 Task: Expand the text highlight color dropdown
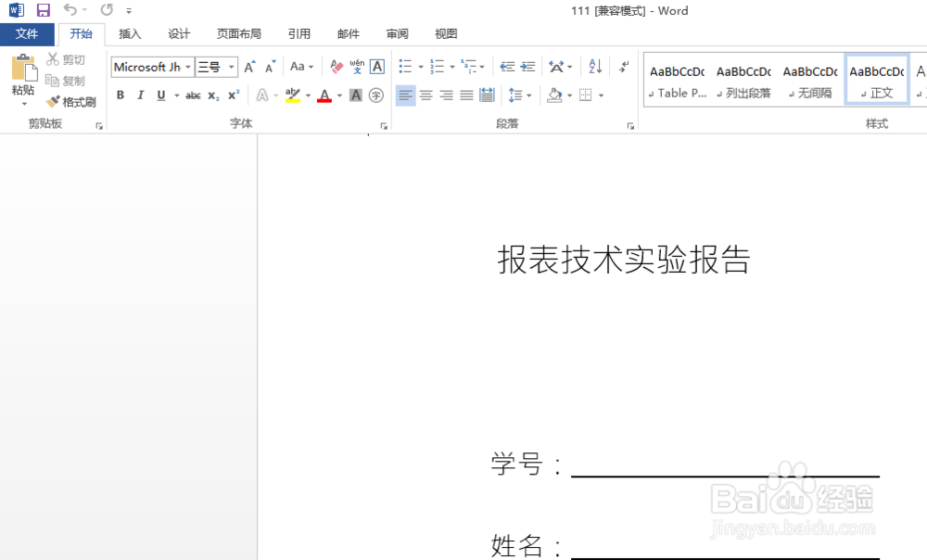point(307,95)
